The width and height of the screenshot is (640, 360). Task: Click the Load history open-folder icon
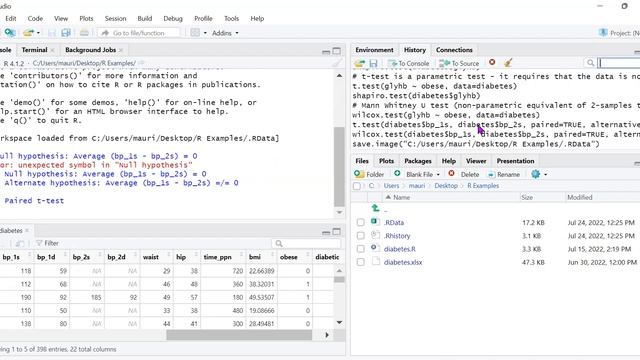tap(359, 63)
